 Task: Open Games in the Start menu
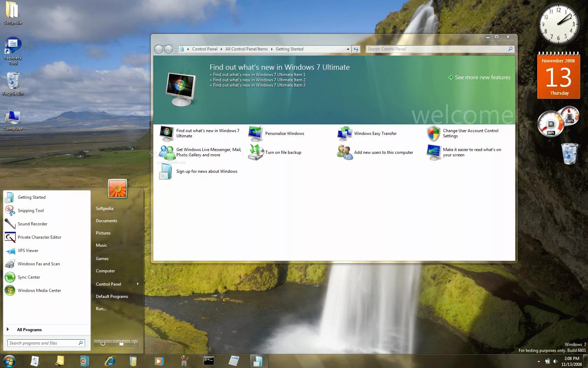click(102, 259)
